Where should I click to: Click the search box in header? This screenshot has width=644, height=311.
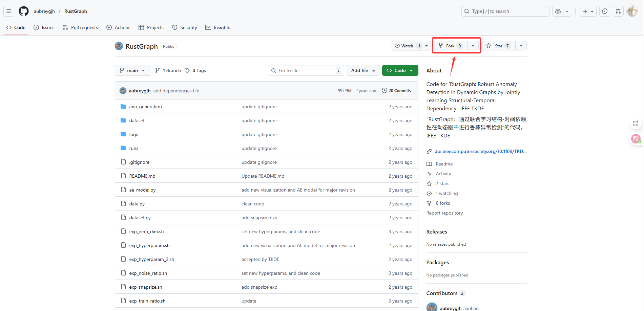(505, 11)
